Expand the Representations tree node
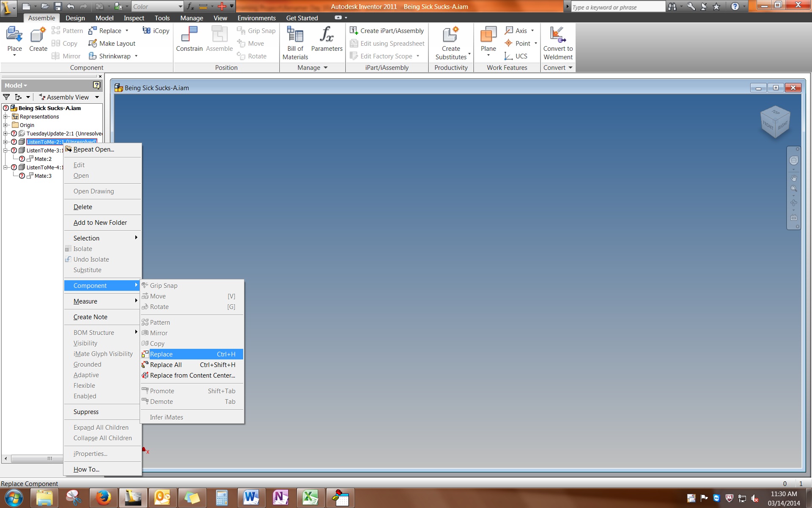The width and height of the screenshot is (812, 508). point(5,116)
